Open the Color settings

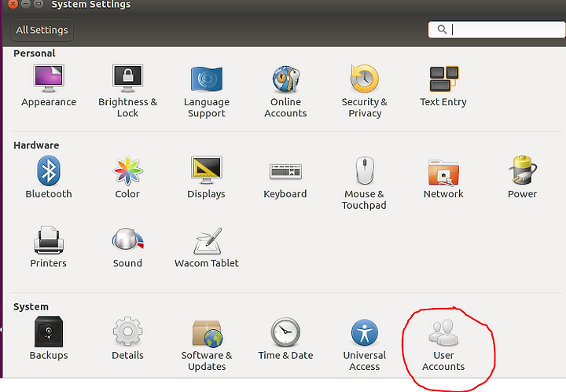[x=127, y=177]
